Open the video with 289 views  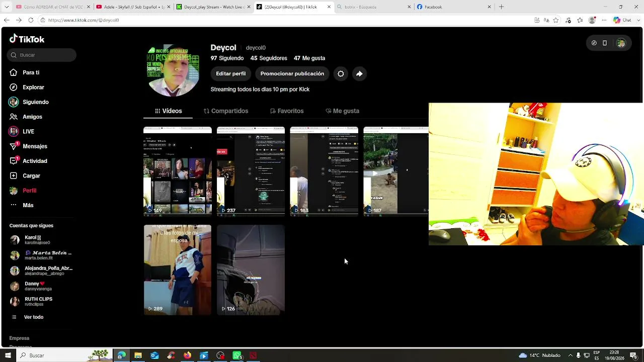[178, 270]
